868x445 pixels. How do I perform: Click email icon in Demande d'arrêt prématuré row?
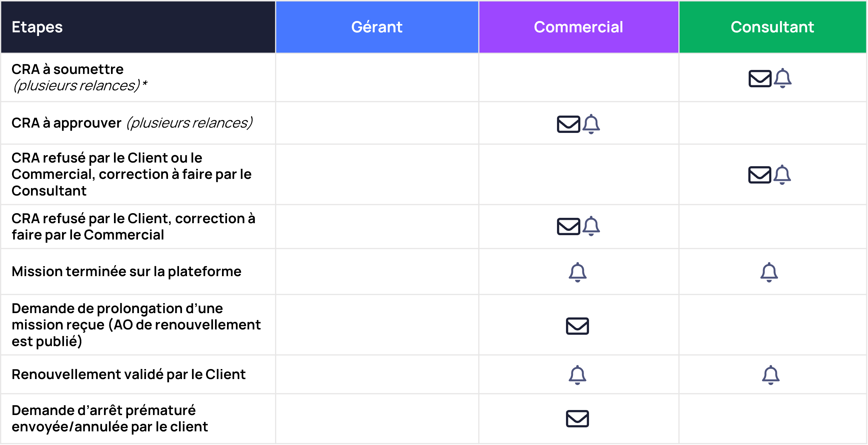[x=577, y=419]
